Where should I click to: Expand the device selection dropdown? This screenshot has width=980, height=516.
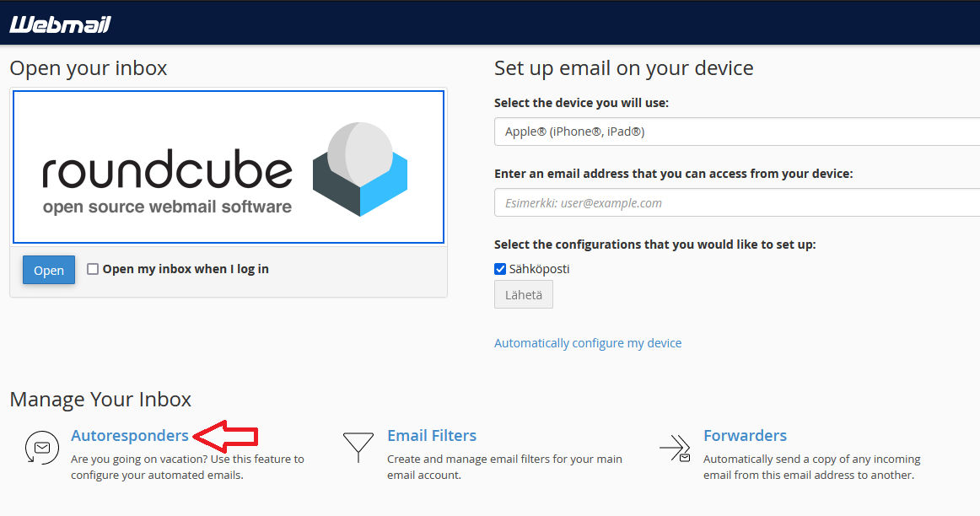pos(737,132)
